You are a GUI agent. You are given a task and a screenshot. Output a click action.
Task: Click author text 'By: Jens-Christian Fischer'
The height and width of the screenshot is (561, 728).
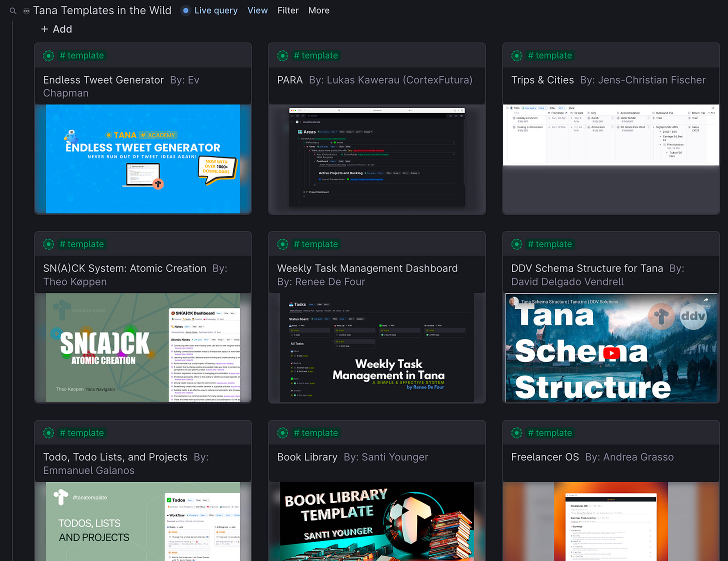[x=643, y=80]
